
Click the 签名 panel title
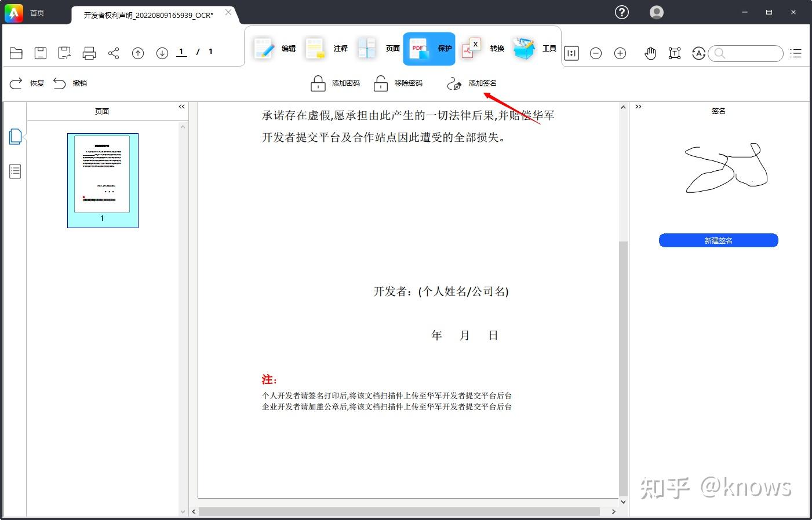tap(719, 111)
